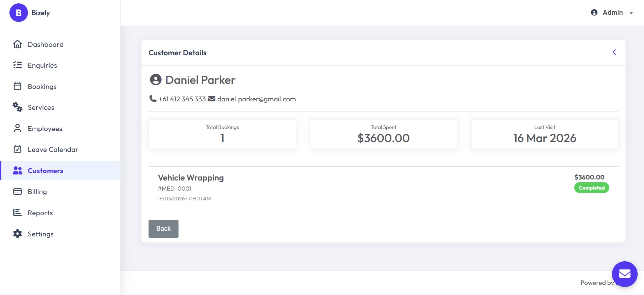Expand the Admin user dropdown
Image resolution: width=644 pixels, height=295 pixels.
[612, 13]
